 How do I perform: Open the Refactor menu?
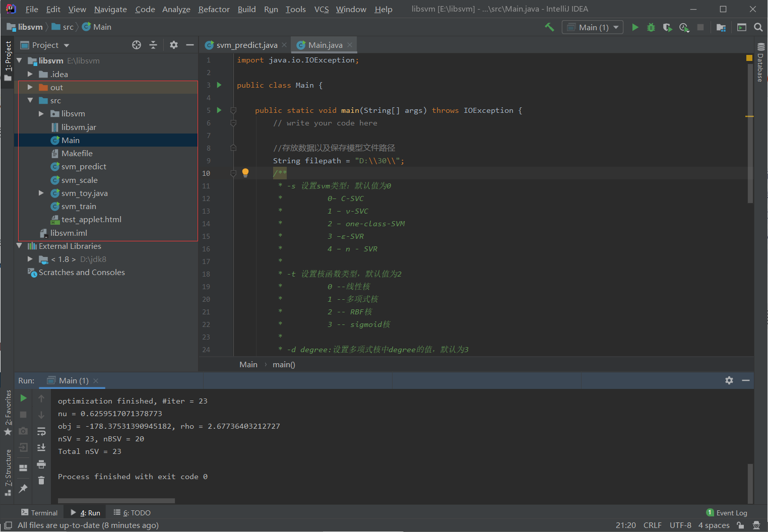214,9
